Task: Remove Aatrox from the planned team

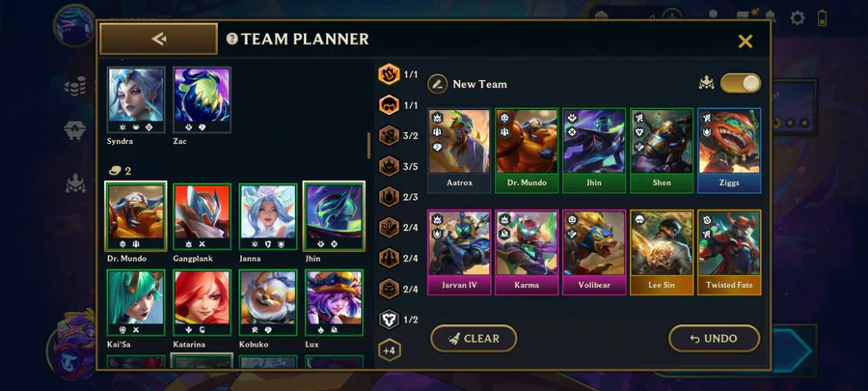Action: coord(459,150)
